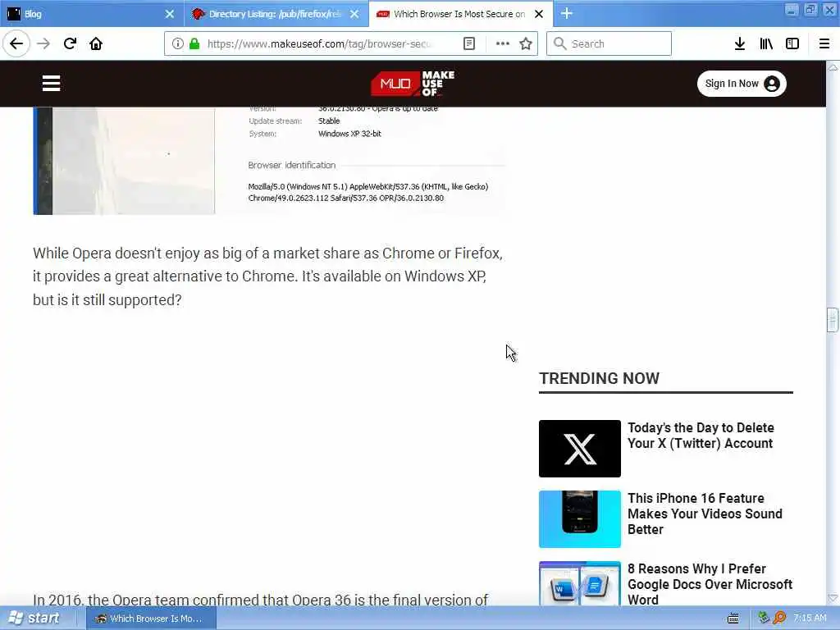Click the iPhone article thumbnail
Image resolution: width=840 pixels, height=630 pixels.
point(580,519)
